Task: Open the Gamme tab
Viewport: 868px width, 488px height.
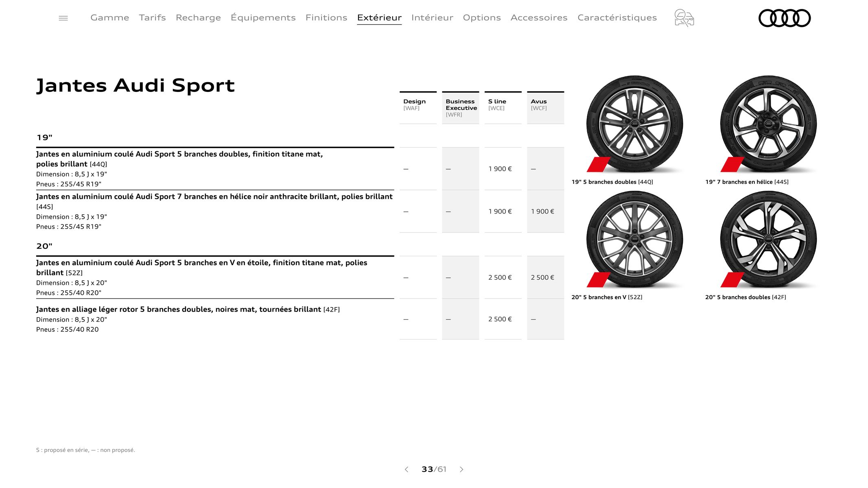Action: click(x=110, y=17)
